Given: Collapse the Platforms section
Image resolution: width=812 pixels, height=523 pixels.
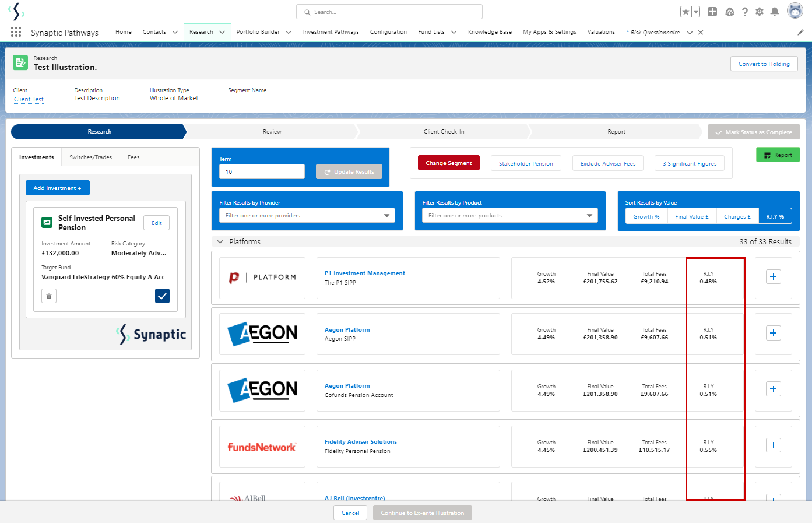Looking at the screenshot, I should 220,241.
